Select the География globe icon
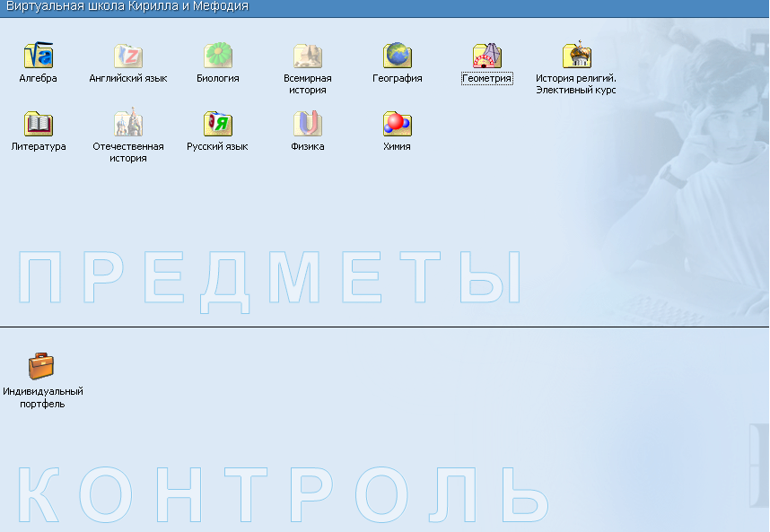 point(398,56)
